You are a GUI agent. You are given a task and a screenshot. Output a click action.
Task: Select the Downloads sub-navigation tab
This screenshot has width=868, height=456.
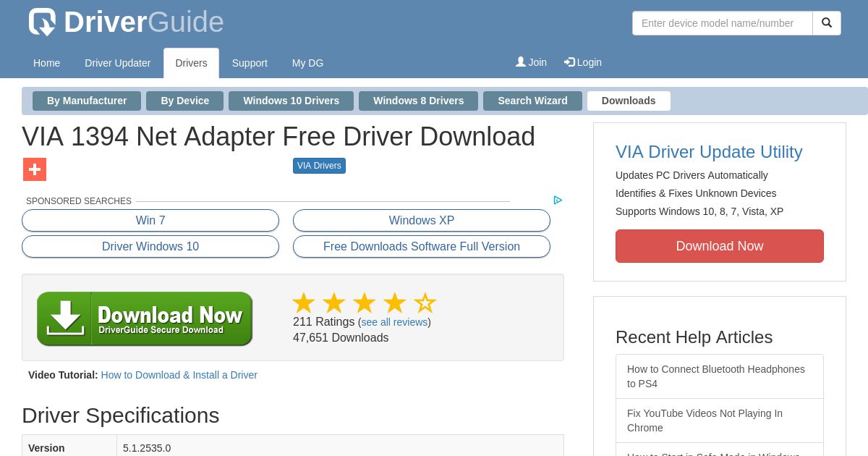coord(629,101)
